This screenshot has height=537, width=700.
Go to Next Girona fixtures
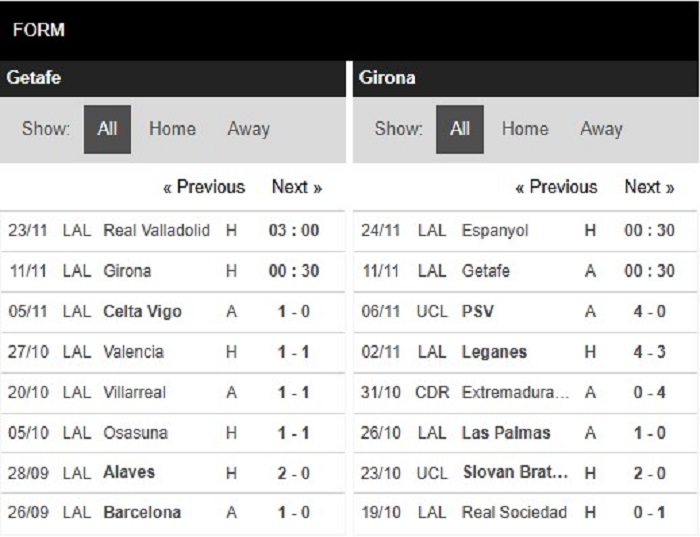click(x=650, y=187)
